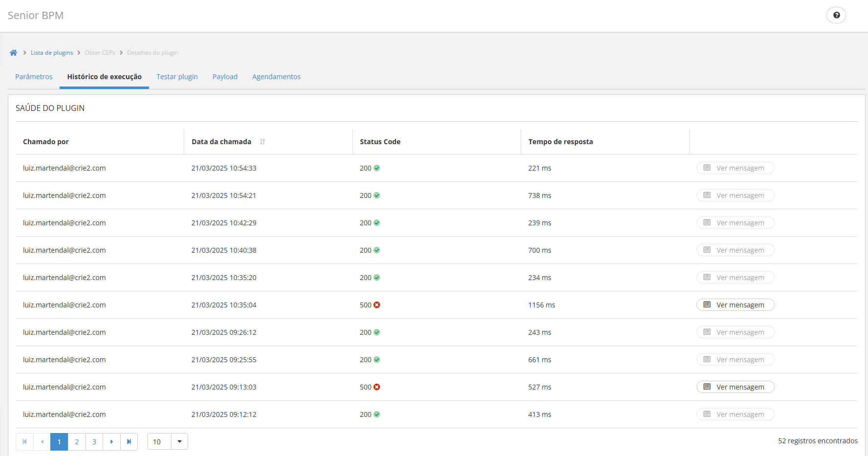Click the email in the 09:12:12 row
The image size is (868, 456).
point(64,414)
